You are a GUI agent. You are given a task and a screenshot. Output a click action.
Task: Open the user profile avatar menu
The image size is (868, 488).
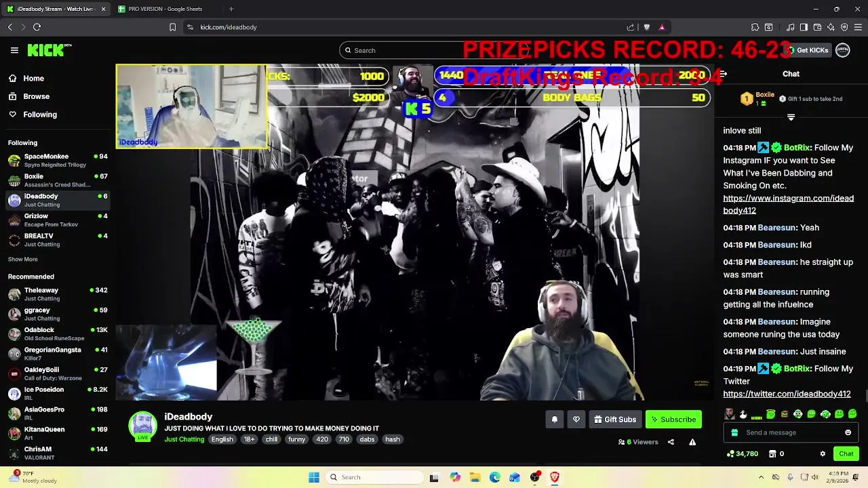[843, 50]
